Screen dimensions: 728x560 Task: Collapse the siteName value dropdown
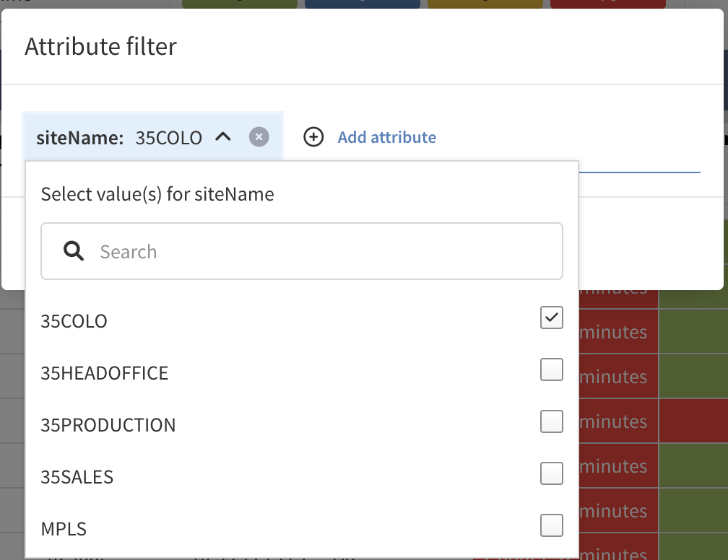click(223, 137)
